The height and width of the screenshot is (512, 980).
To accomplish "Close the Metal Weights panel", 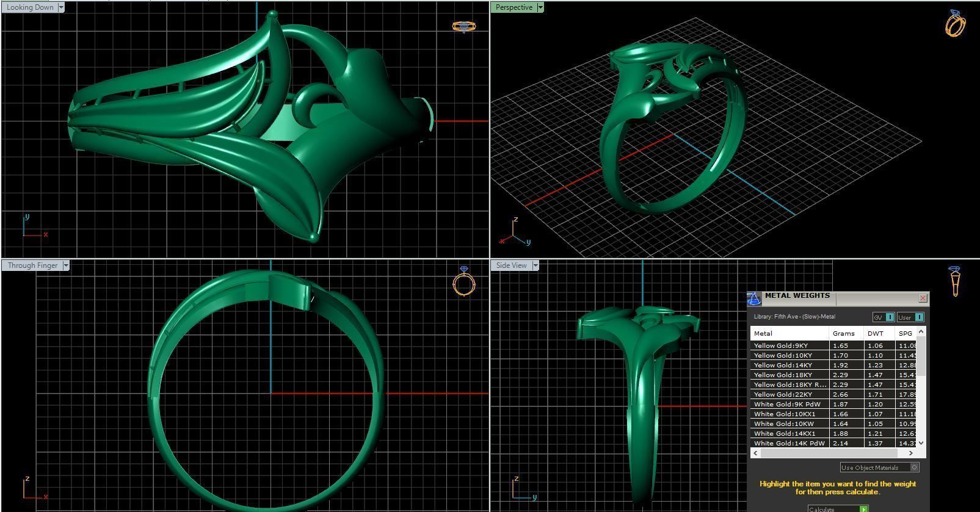I will [923, 298].
